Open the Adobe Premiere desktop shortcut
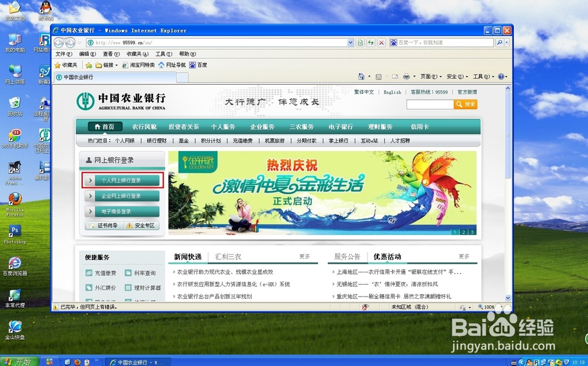This screenshot has height=366, width=588. [x=15, y=172]
